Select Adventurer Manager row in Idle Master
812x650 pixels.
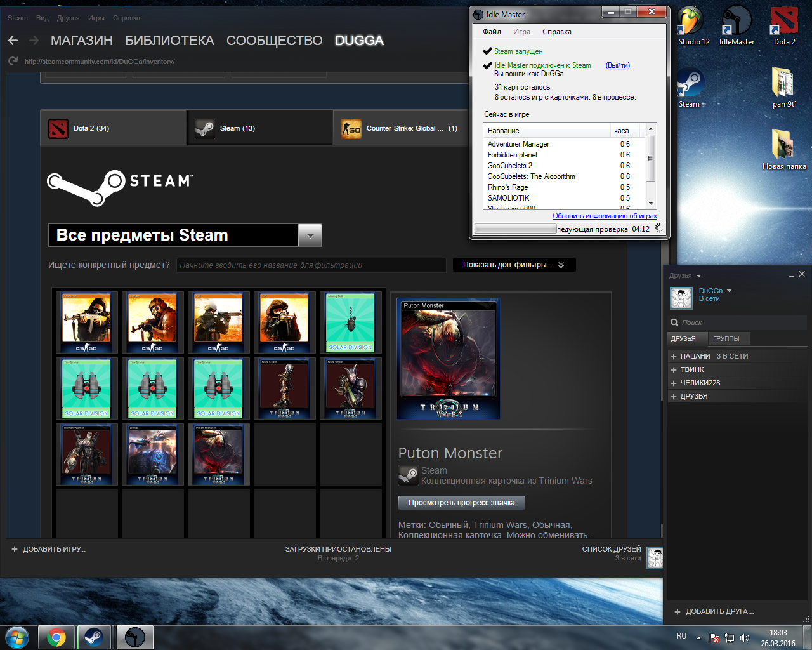pos(565,144)
